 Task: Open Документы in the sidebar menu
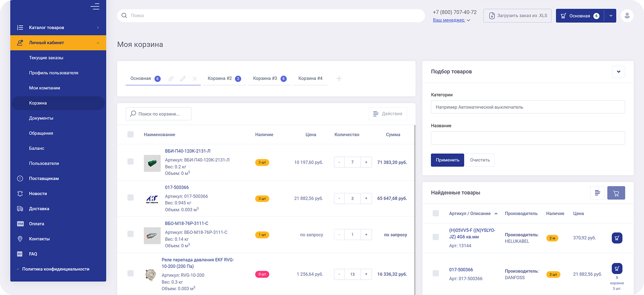point(41,118)
